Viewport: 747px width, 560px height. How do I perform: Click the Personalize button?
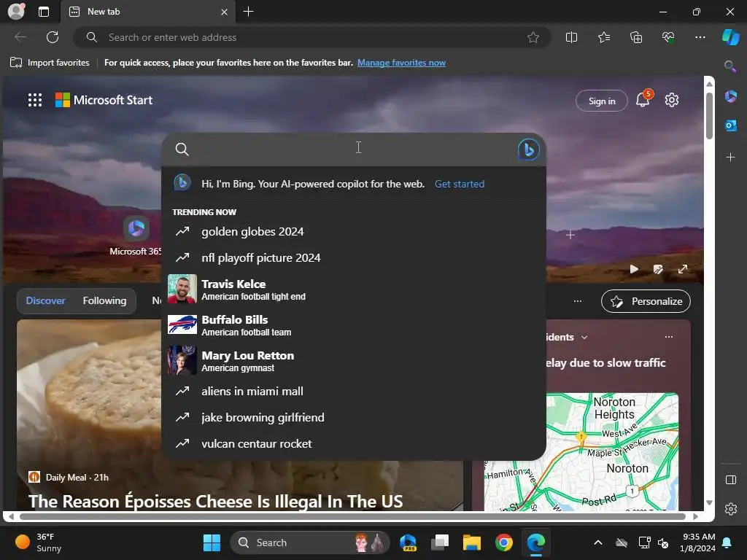pyautogui.click(x=646, y=301)
